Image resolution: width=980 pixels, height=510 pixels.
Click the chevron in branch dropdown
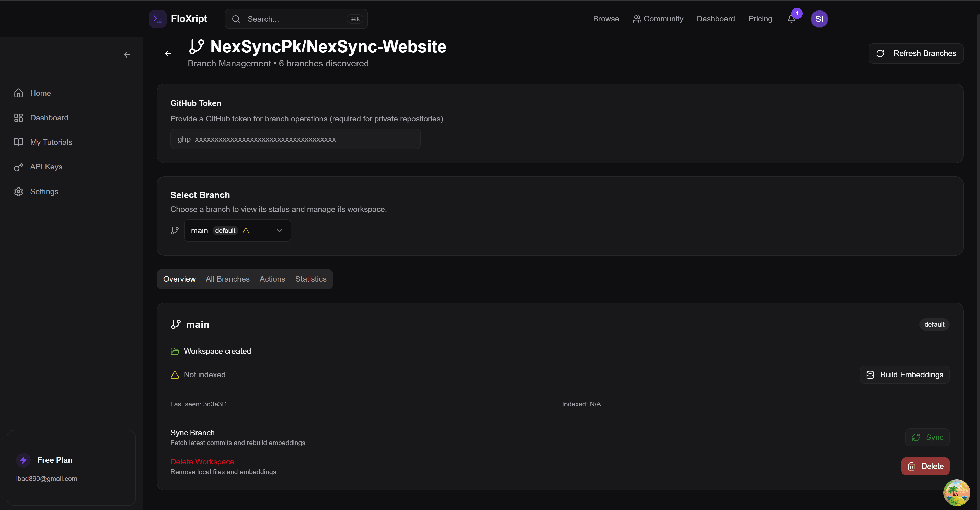tap(279, 231)
